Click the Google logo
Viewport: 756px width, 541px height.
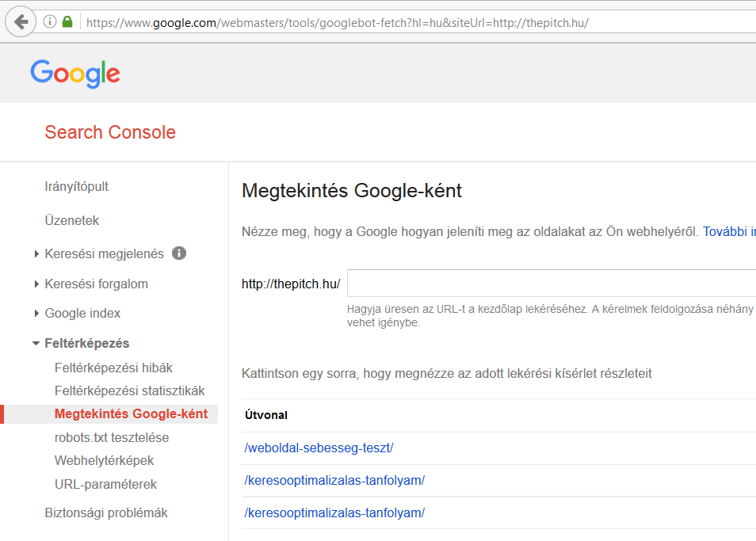click(x=75, y=74)
